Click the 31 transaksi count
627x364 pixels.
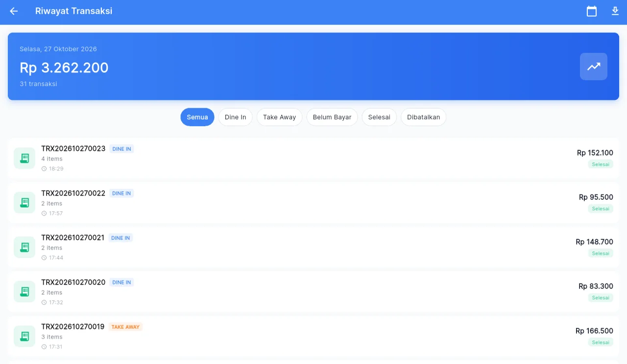point(38,84)
